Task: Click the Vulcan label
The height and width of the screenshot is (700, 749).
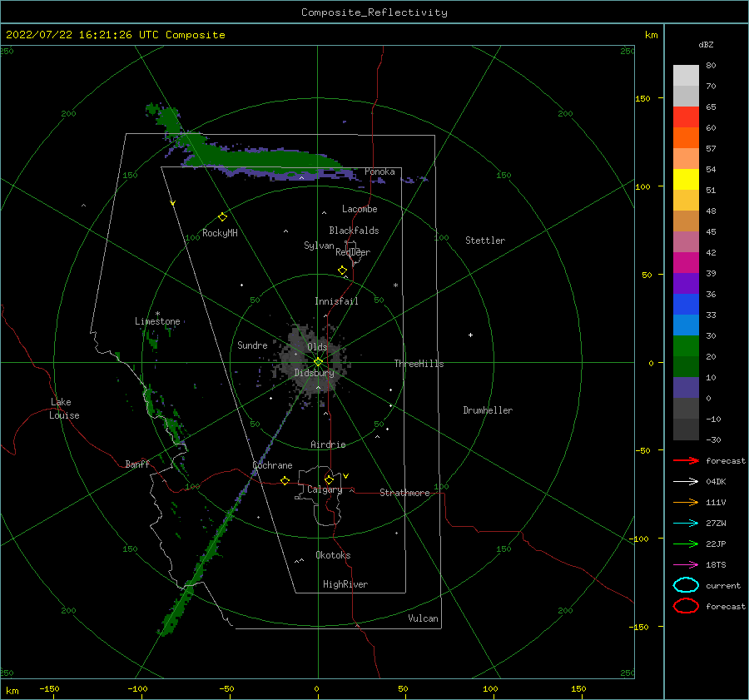Action: [423, 618]
